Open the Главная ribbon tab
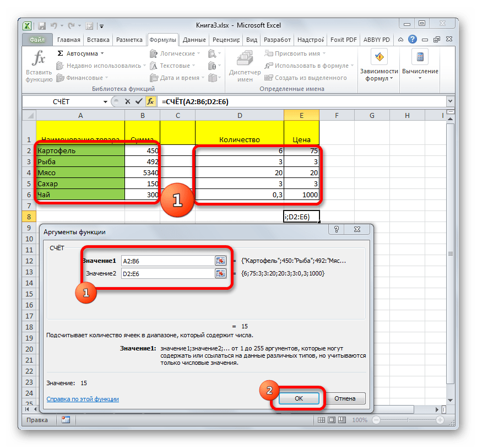477x448 pixels. click(68, 40)
